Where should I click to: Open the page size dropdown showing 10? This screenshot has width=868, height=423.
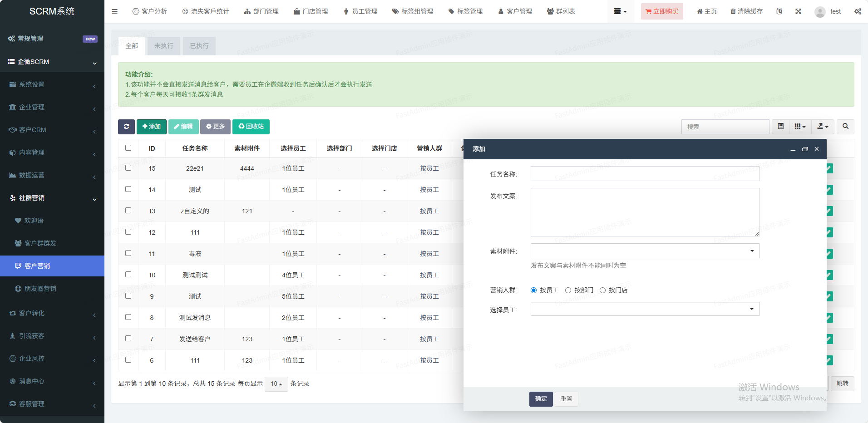(276, 384)
